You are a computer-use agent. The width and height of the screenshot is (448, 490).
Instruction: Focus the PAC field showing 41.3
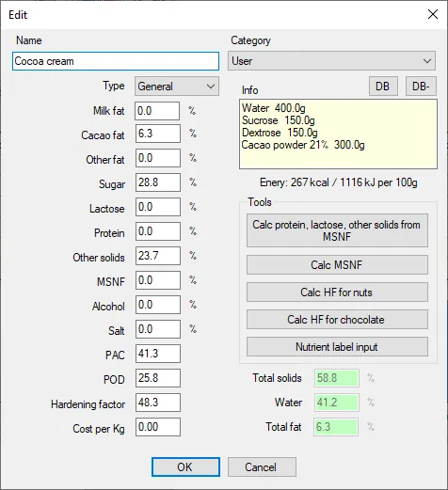click(157, 354)
